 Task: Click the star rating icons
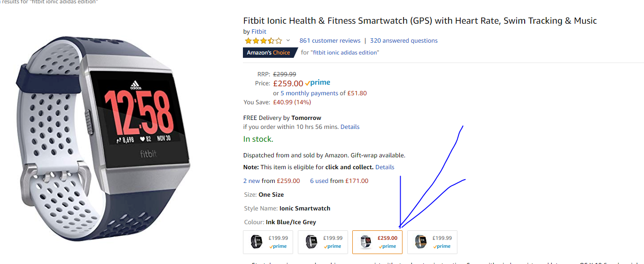tap(263, 41)
